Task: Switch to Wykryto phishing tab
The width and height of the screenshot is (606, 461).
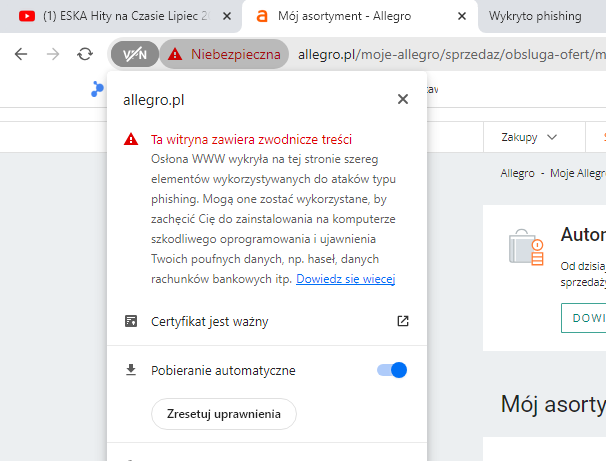Action: point(541,16)
